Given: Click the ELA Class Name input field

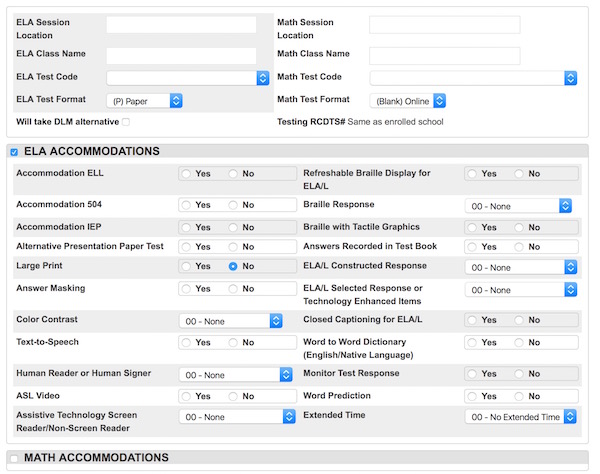Looking at the screenshot, I should pos(181,55).
